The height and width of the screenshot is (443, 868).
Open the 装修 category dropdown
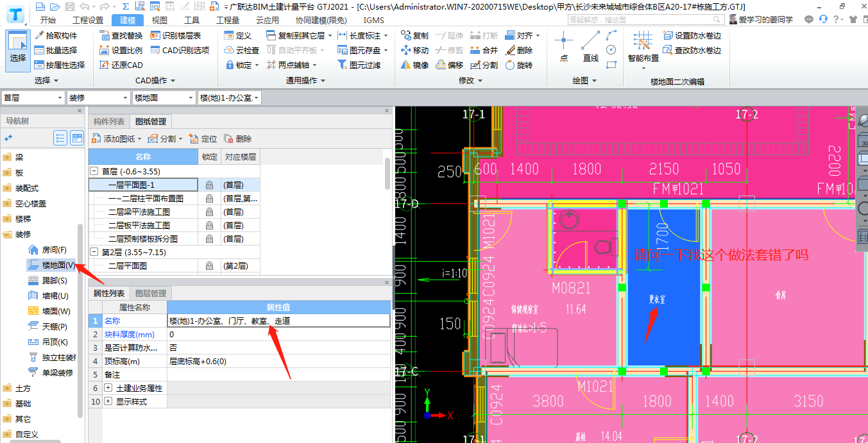tap(99, 97)
